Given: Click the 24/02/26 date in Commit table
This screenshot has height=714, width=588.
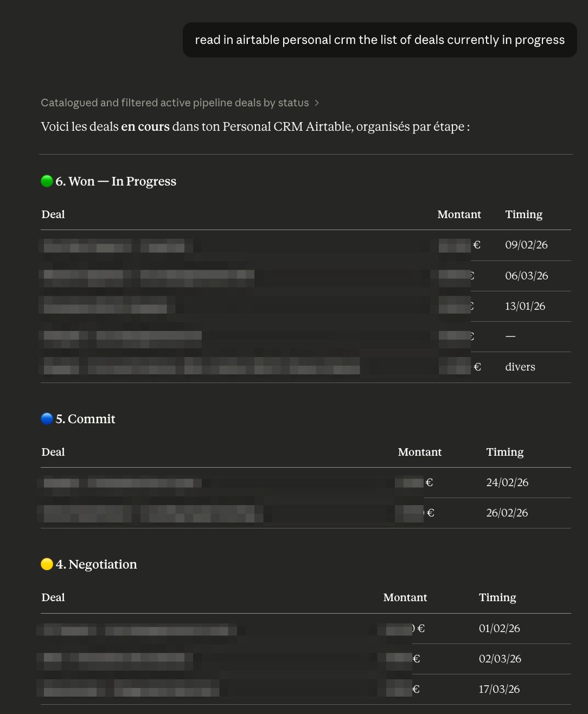Looking at the screenshot, I should [507, 482].
